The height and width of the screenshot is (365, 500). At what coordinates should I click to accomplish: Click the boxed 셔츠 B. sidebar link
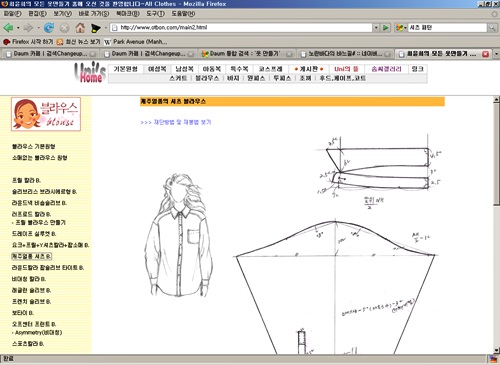[x=32, y=256]
